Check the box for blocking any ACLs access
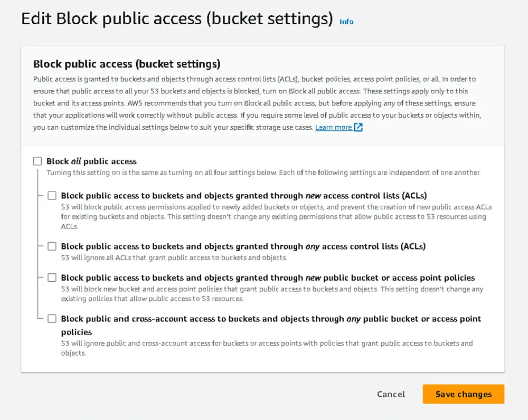The height and width of the screenshot is (420, 528). [52, 246]
